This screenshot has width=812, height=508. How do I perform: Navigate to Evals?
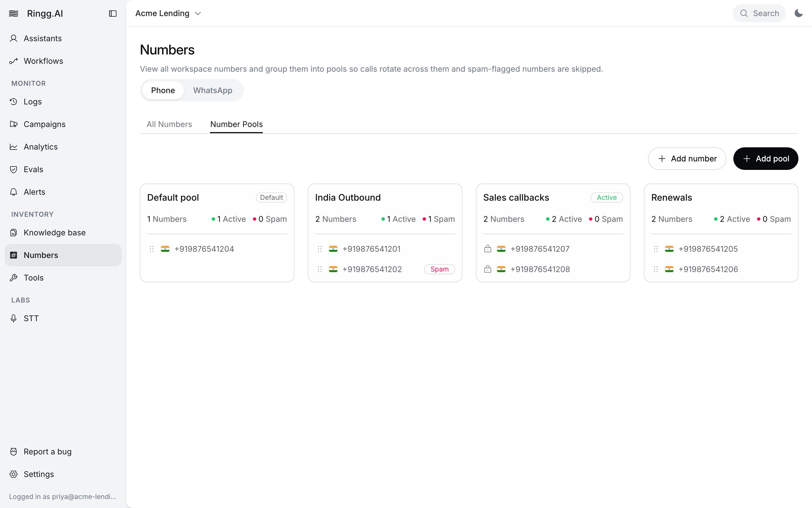click(x=63, y=169)
